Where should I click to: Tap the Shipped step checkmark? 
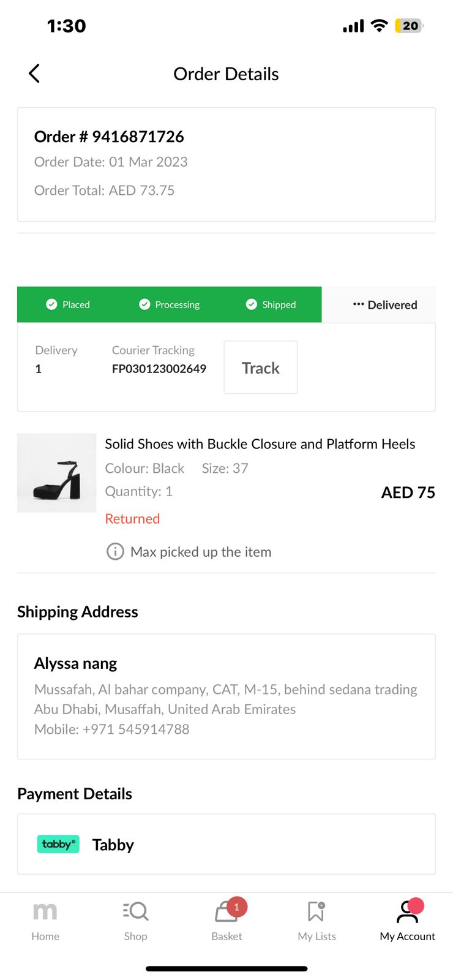coord(252,304)
